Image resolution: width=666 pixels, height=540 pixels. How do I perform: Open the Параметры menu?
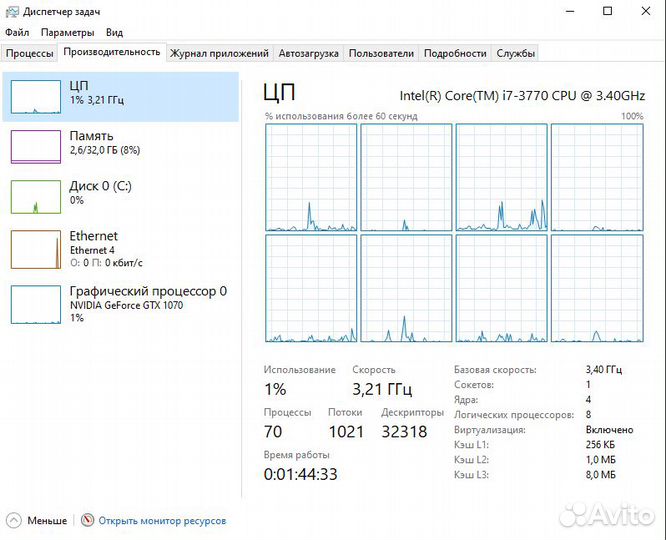click(67, 32)
